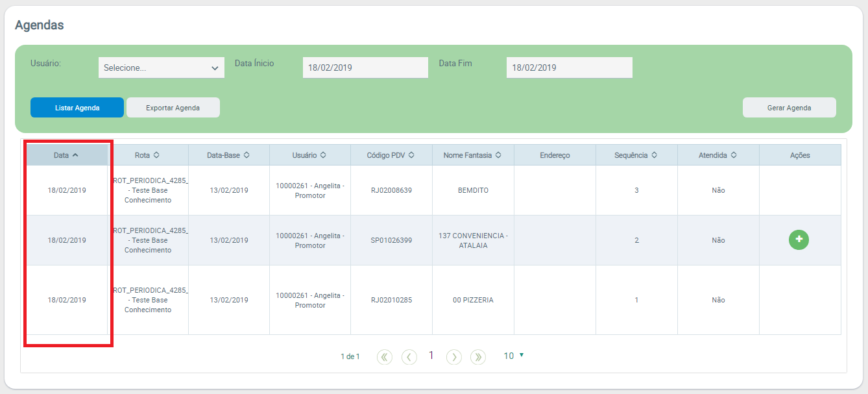Expand rows per page dropdown showing 10
868x394 pixels.
pyautogui.click(x=513, y=356)
